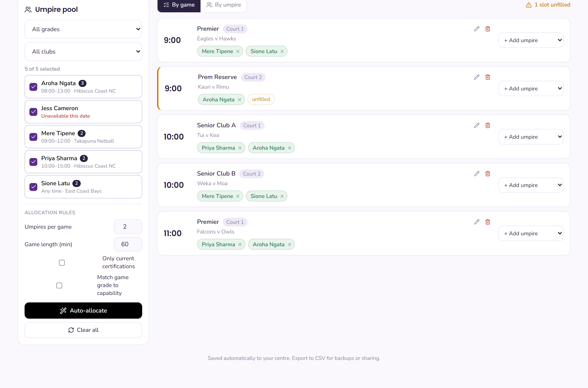Delete the Prem Reserve Kauri v Rimu game
Image resolution: width=588 pixels, height=388 pixels.
tap(488, 77)
